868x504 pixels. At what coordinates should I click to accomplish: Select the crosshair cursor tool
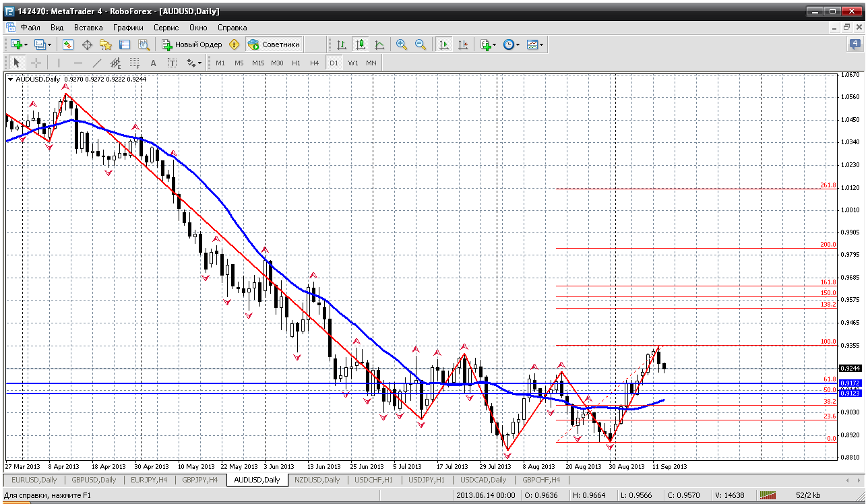(36, 63)
